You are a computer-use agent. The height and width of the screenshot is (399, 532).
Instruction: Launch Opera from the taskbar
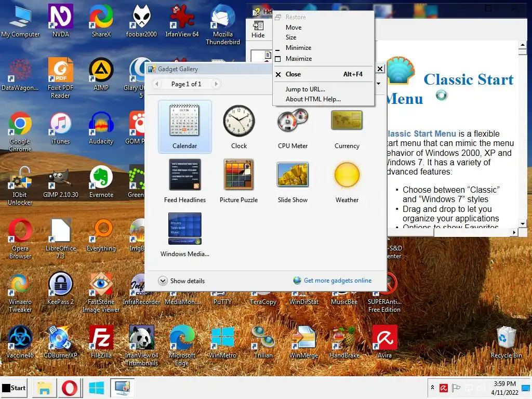tap(70, 388)
